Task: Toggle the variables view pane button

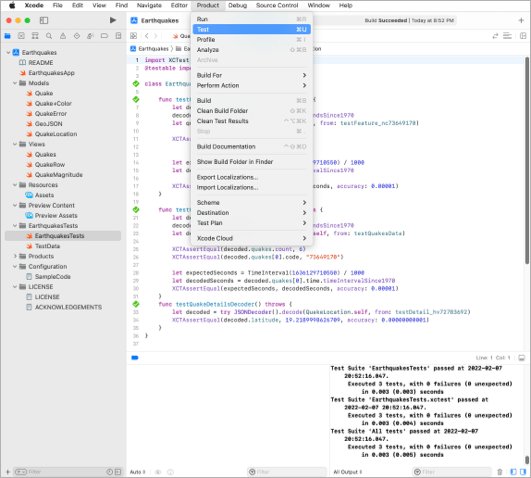Action: click(x=513, y=472)
